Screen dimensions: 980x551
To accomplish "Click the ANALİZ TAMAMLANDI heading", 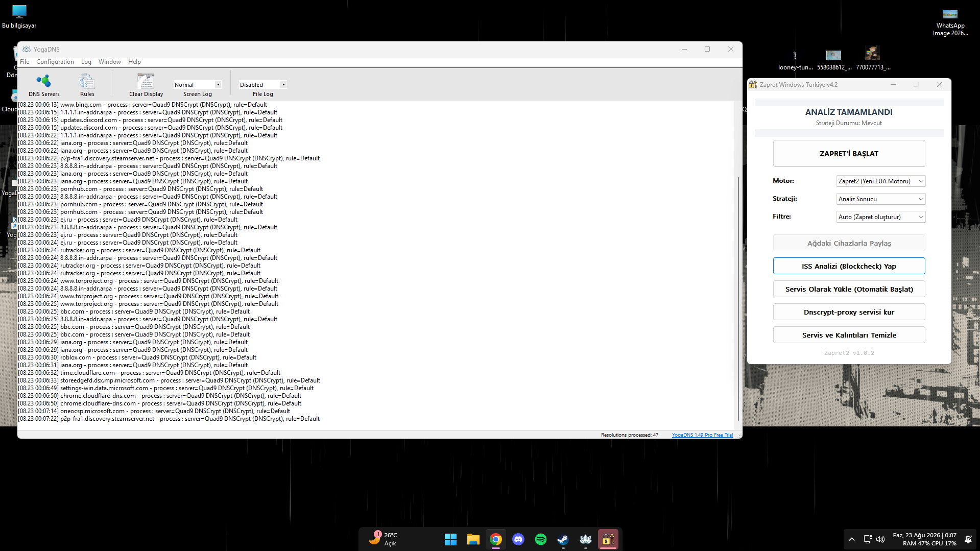I will [849, 112].
